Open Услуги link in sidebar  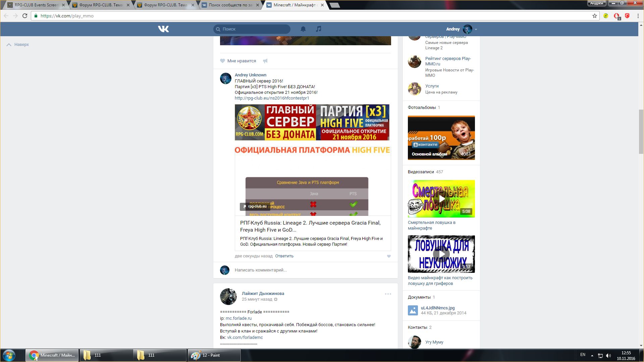pyautogui.click(x=432, y=86)
